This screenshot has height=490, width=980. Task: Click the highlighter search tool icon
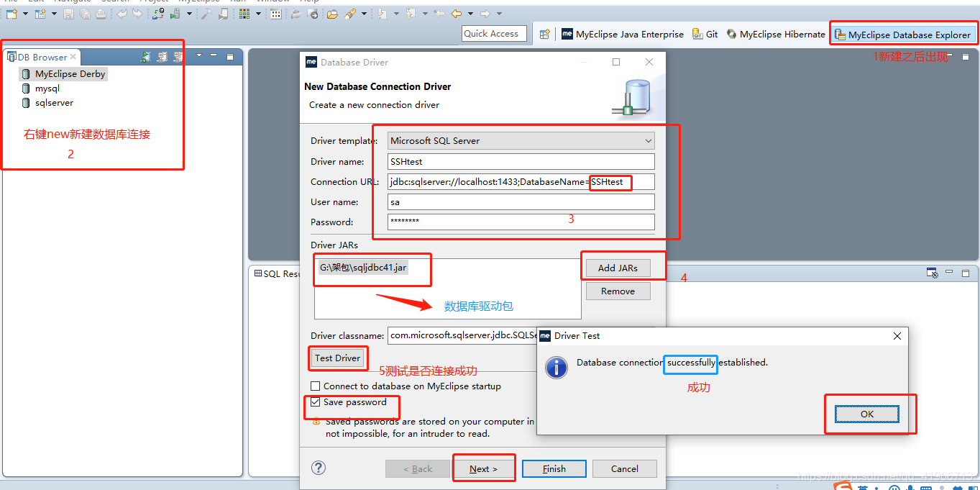tap(349, 14)
